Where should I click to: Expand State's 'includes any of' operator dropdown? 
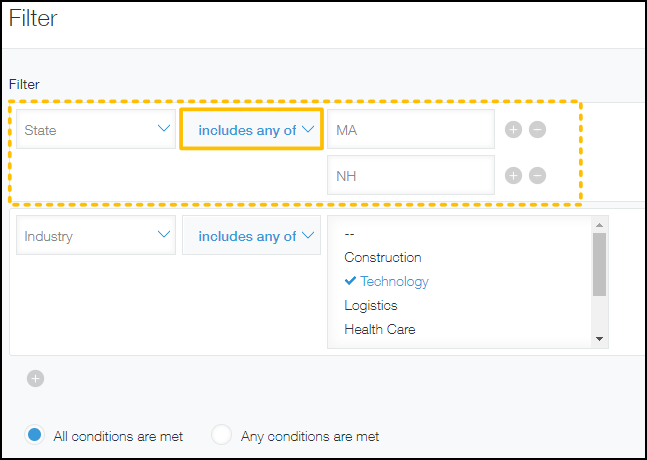252,130
